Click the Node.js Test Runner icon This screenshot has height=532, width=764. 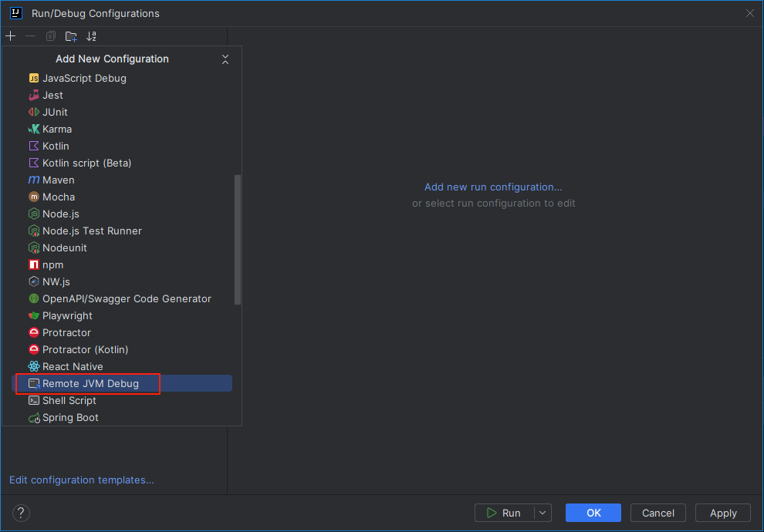coord(34,231)
